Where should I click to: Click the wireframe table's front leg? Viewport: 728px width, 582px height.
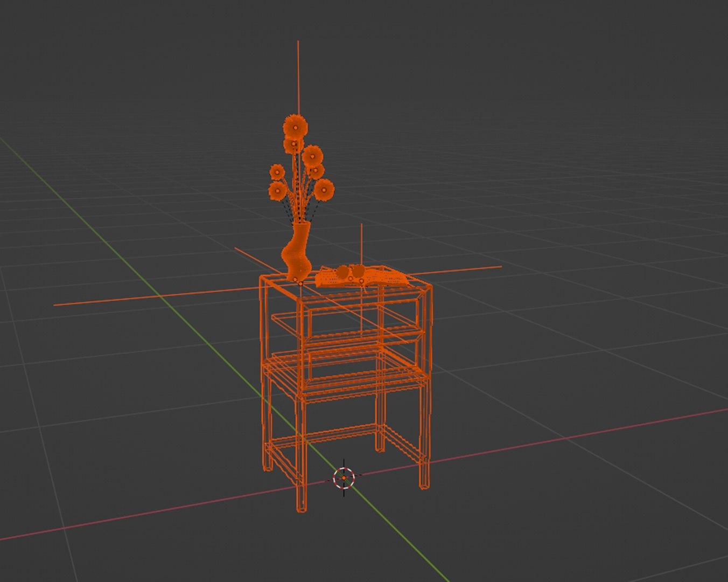pyautogui.click(x=301, y=454)
